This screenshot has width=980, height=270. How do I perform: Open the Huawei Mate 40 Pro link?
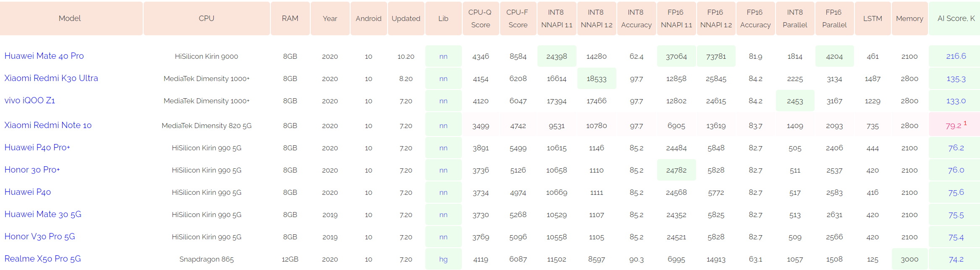pos(44,56)
